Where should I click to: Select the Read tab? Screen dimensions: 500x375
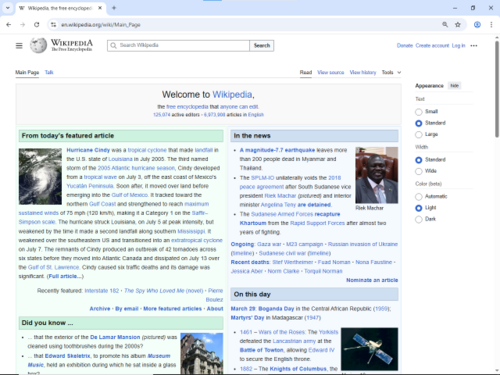[306, 72]
